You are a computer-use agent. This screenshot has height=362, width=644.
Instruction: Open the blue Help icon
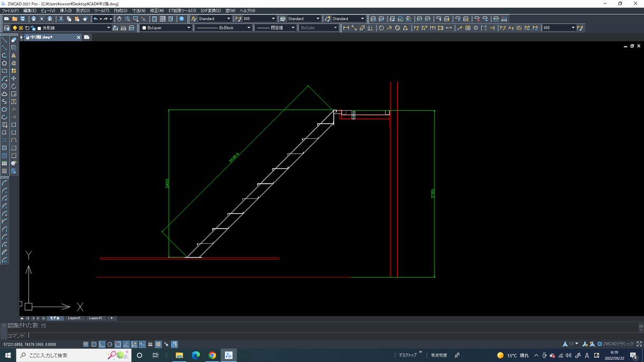182,19
